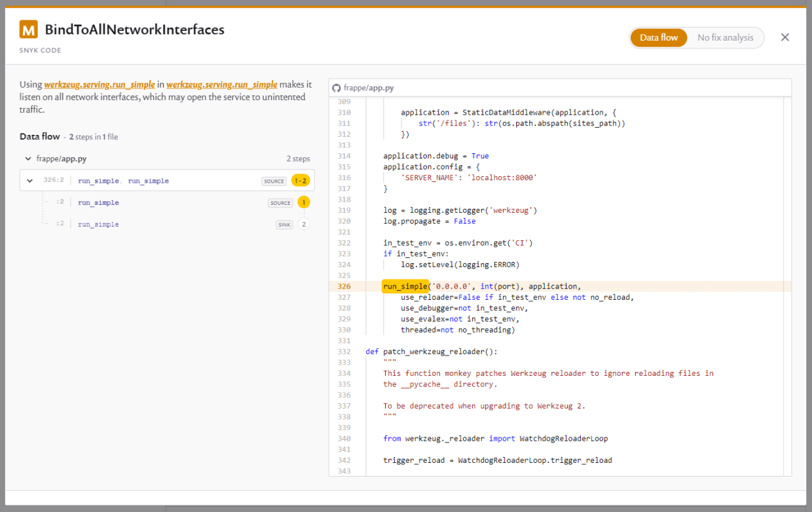Select the run_simple SOURCE step 1
The image size is (812, 512).
tap(98, 202)
